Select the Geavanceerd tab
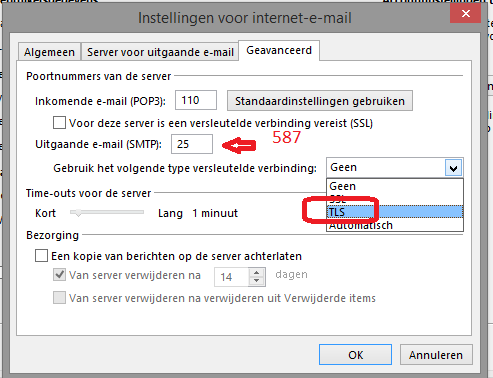 [279, 50]
